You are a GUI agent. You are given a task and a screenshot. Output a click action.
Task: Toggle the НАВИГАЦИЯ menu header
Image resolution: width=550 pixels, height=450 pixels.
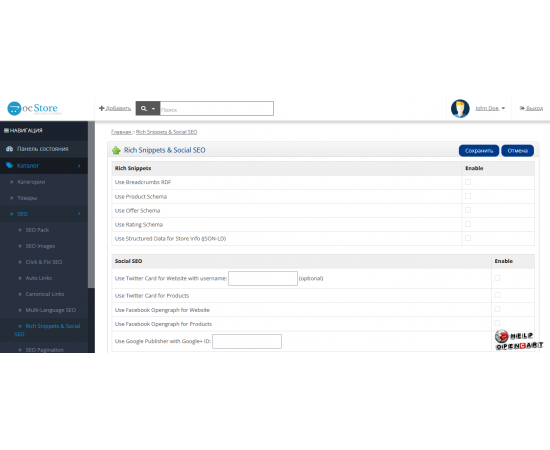point(23,130)
